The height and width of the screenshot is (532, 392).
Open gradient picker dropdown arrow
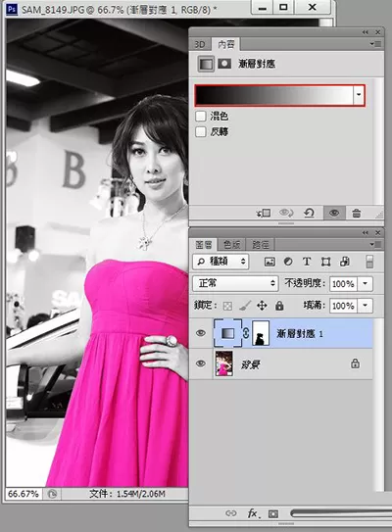[359, 95]
